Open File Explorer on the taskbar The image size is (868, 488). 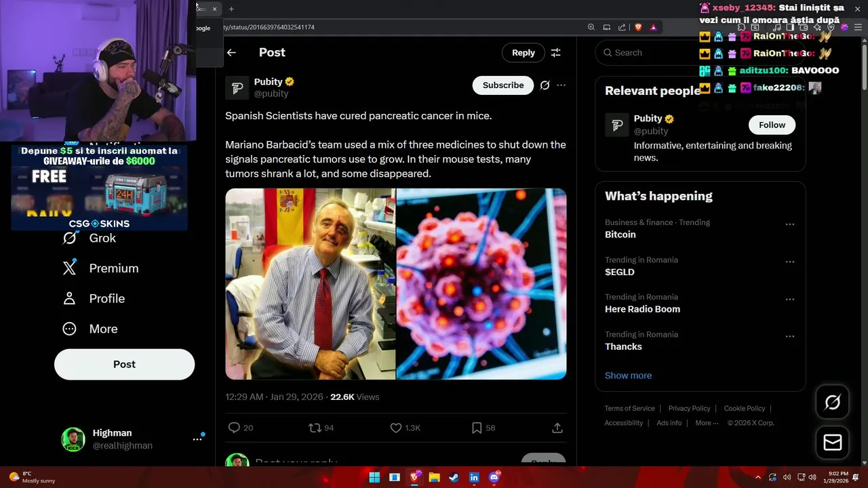point(434,477)
